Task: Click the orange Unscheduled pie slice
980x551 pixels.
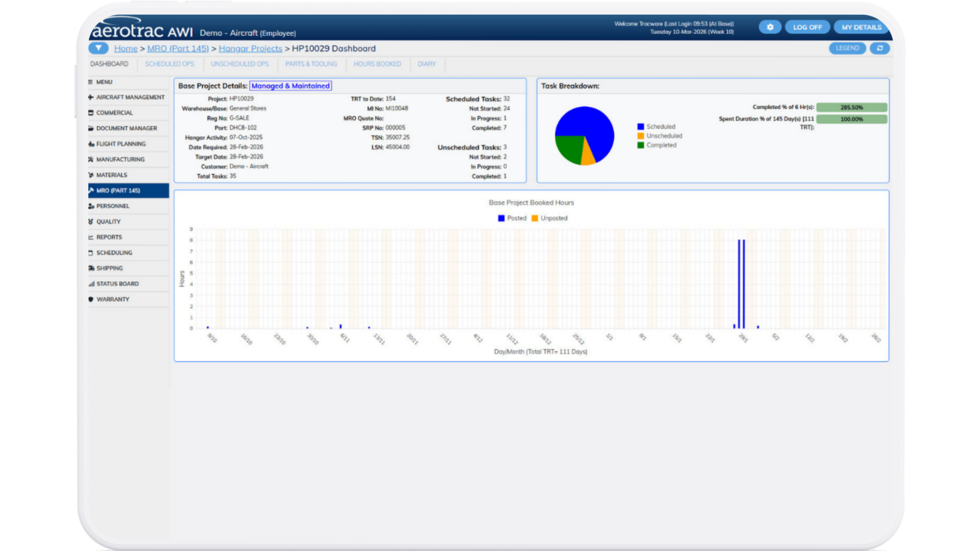Action: pyautogui.click(x=588, y=157)
